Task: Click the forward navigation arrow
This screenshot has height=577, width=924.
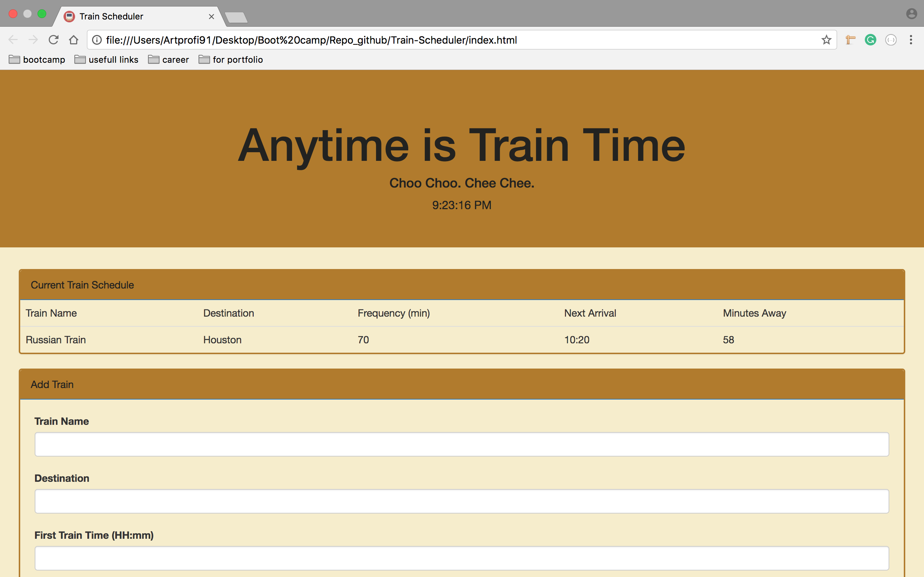Action: point(33,40)
